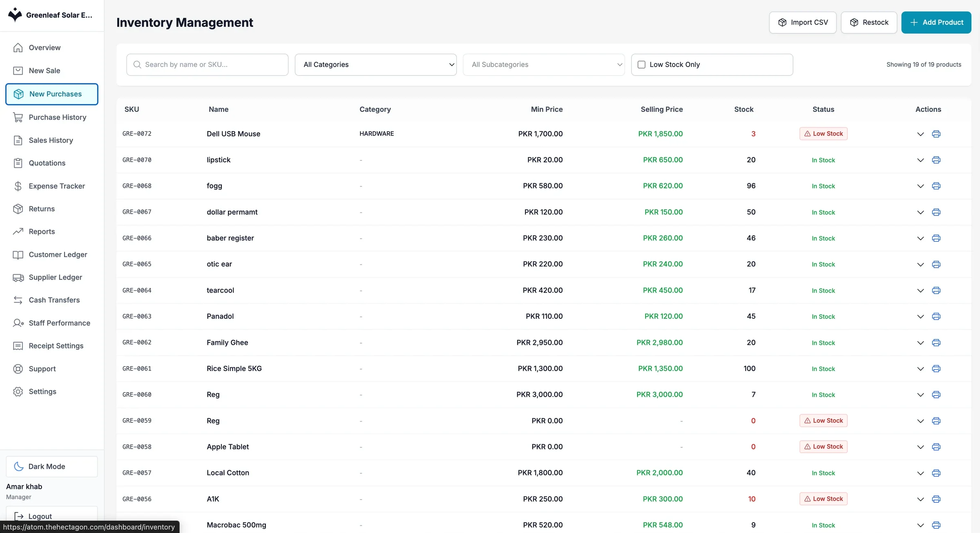Select the Stock column header
Screen dimensions: 980x533
coord(744,109)
